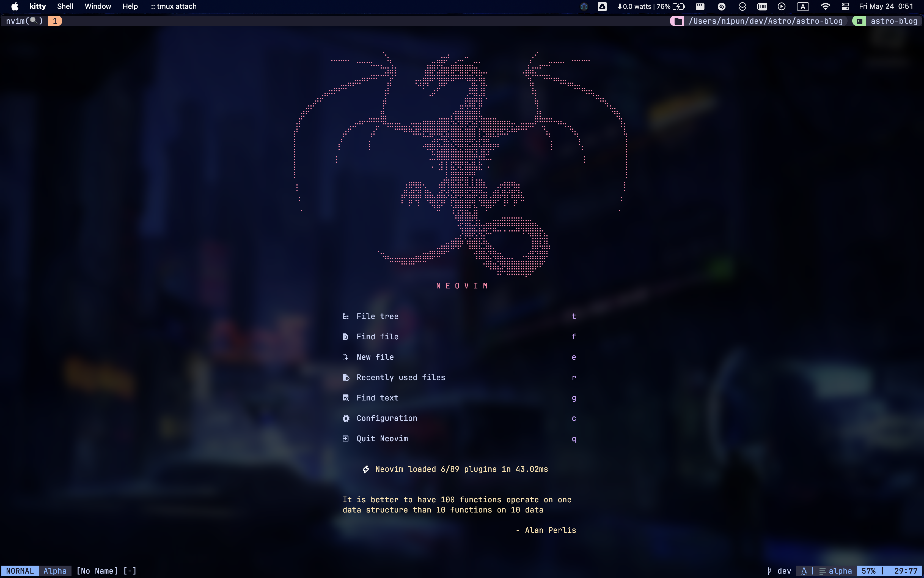This screenshot has width=924, height=578.
Task: Click the keyboard input source A icon
Action: point(803,7)
